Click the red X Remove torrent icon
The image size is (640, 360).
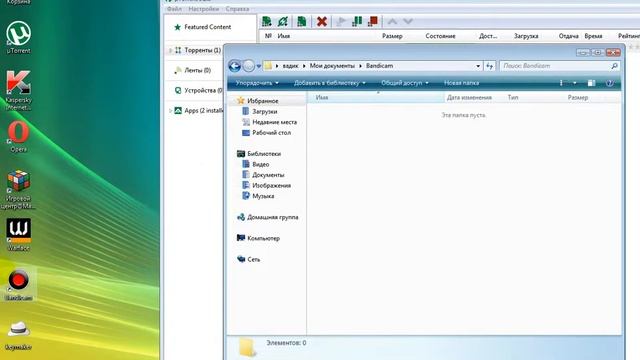coord(322,21)
